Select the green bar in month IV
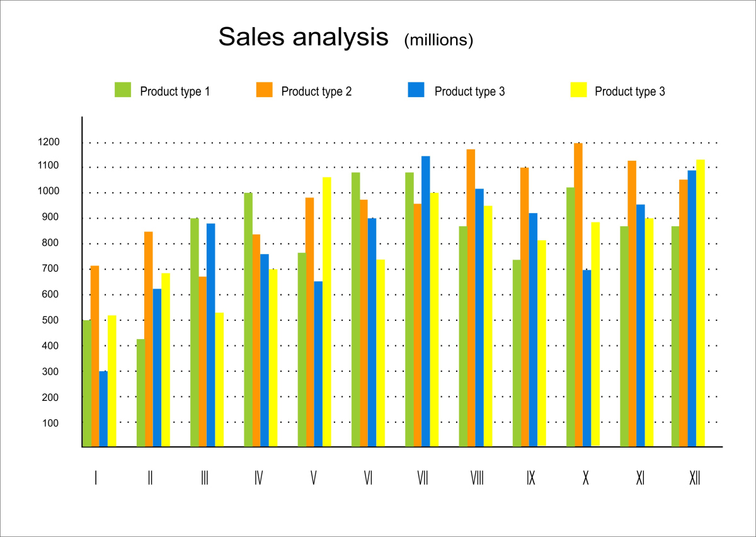This screenshot has width=756, height=537. pyautogui.click(x=248, y=320)
